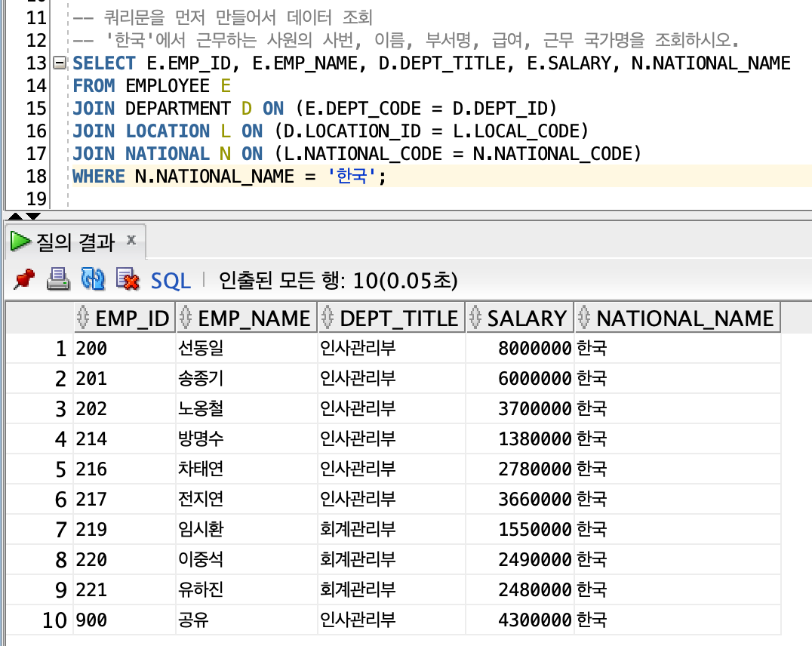Viewport: 812px width, 646px height.
Task: Click the comment text on line 12
Action: coord(406,40)
